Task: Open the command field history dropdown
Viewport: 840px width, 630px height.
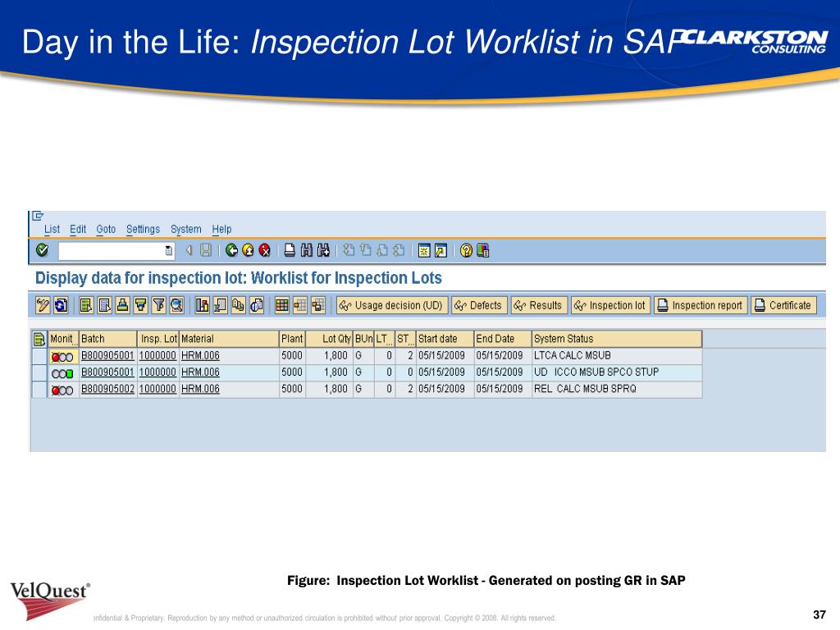Action: [169, 251]
